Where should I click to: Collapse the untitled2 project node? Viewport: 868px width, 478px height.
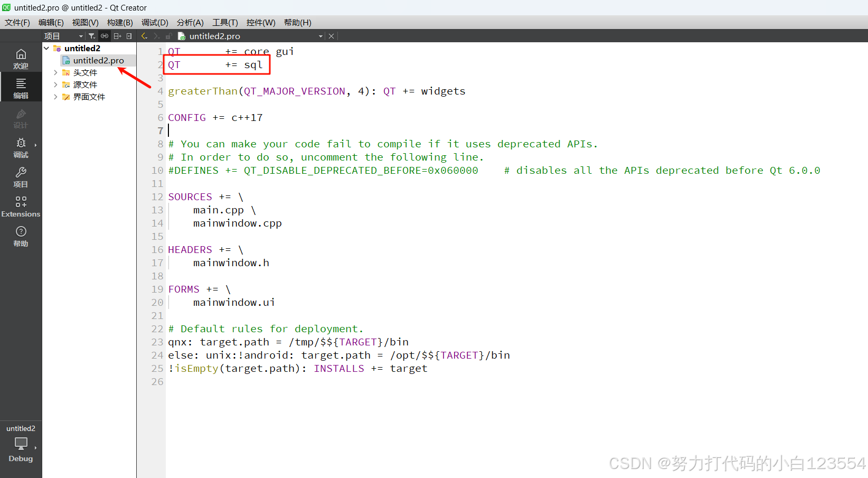46,48
